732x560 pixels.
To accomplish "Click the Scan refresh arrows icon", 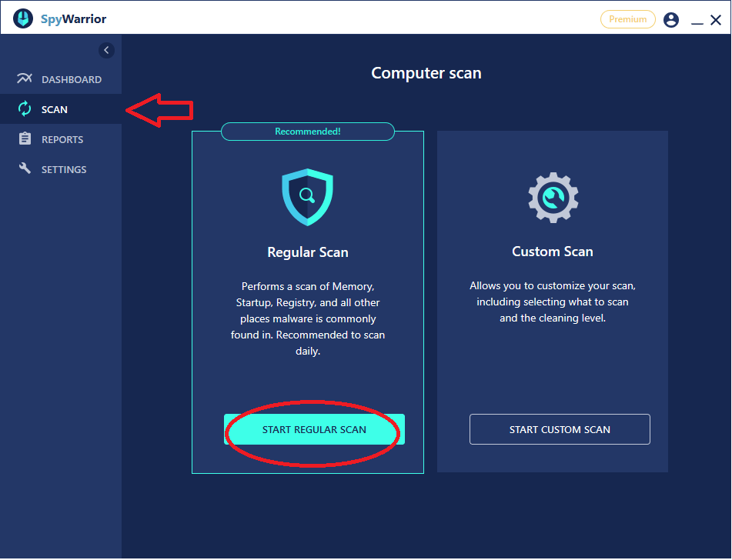I will [25, 108].
